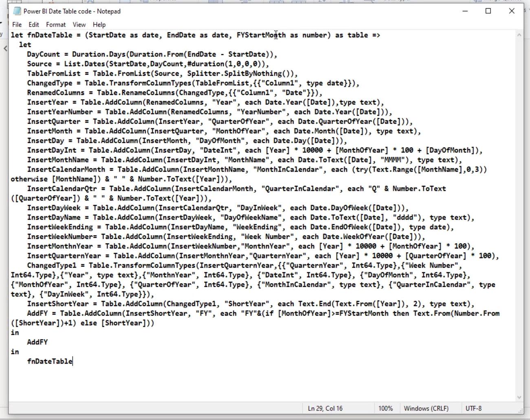Open the Edit menu
Screen dimensions: 530x420
click(x=34, y=24)
